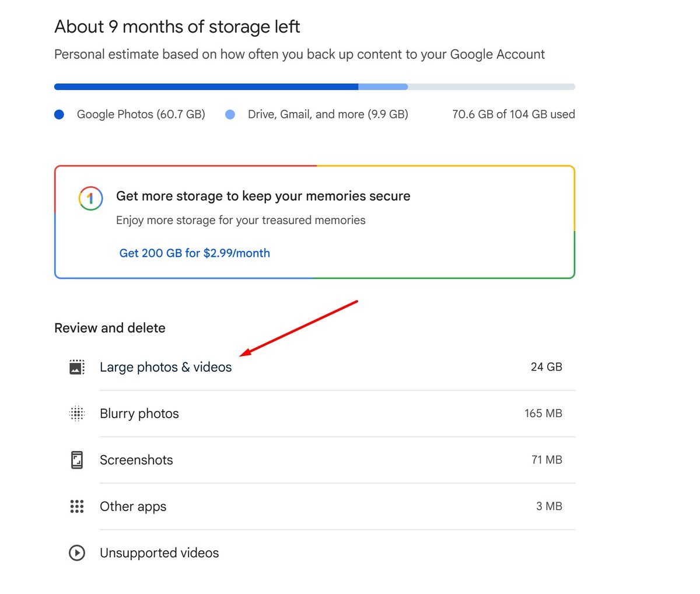Click the 3 MB size value
Image resolution: width=700 pixels, height=594 pixels.
pyautogui.click(x=549, y=506)
